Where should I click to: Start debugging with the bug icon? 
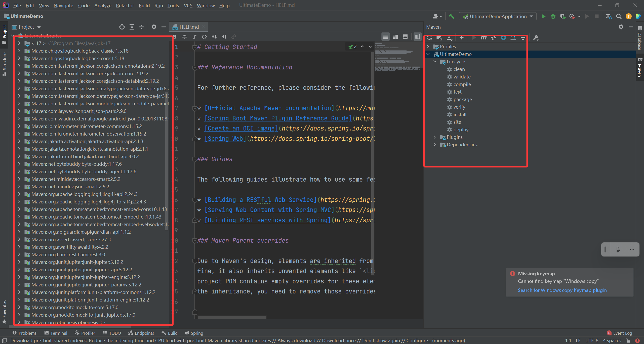(553, 16)
